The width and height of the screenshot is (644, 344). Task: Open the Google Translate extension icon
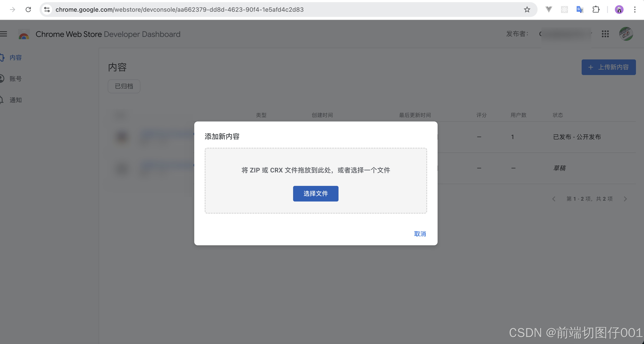point(580,10)
